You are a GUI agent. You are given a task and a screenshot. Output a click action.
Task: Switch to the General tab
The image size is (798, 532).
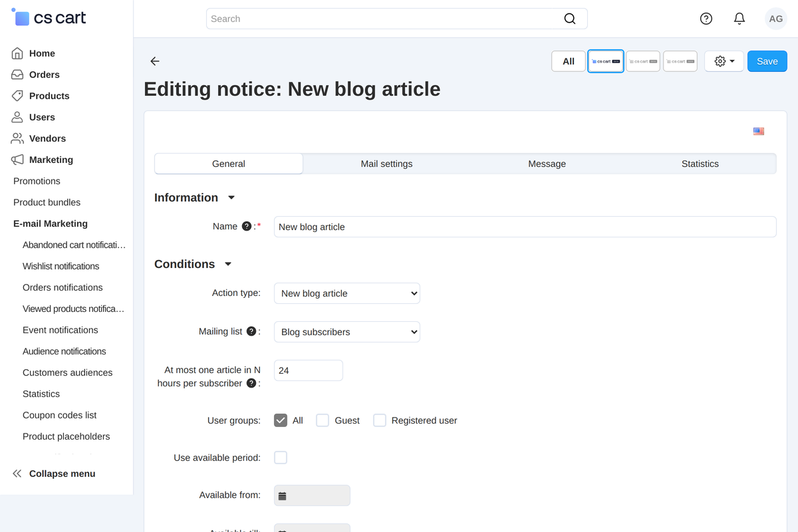click(229, 164)
